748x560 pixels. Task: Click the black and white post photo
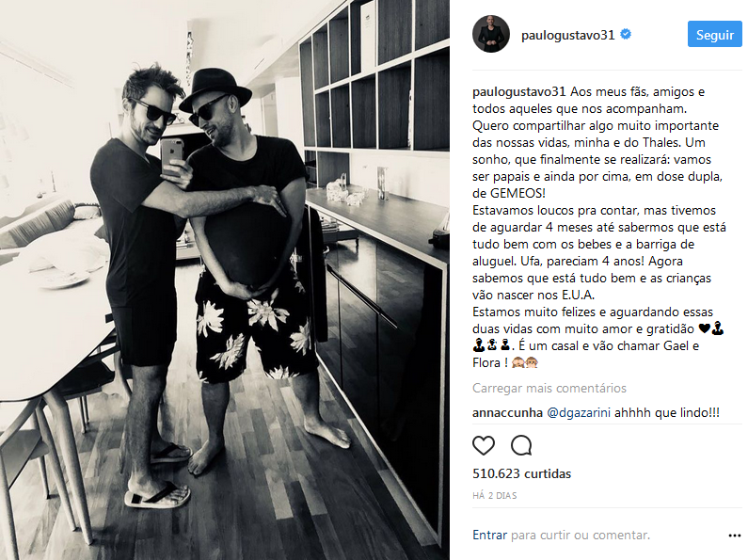coord(225,280)
